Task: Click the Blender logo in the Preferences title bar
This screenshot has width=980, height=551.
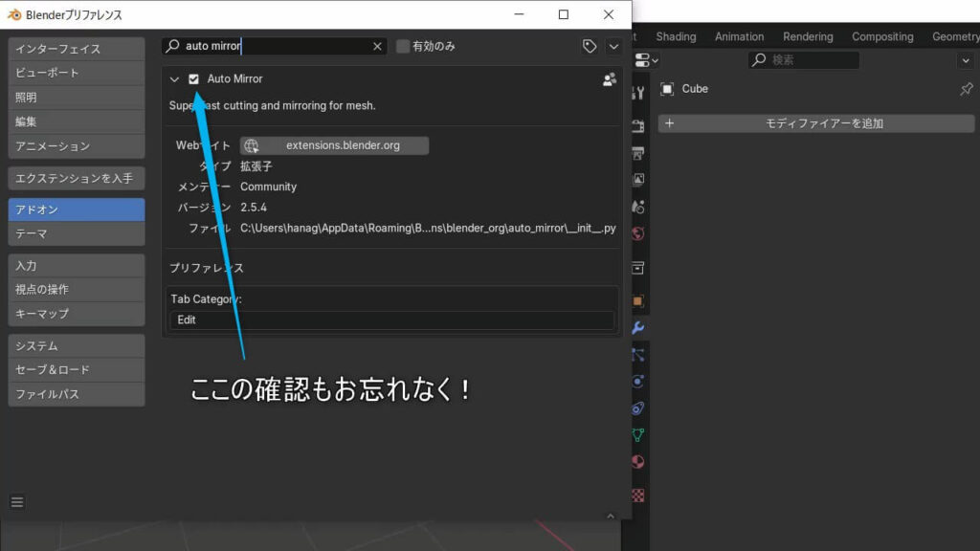Action: pos(13,14)
